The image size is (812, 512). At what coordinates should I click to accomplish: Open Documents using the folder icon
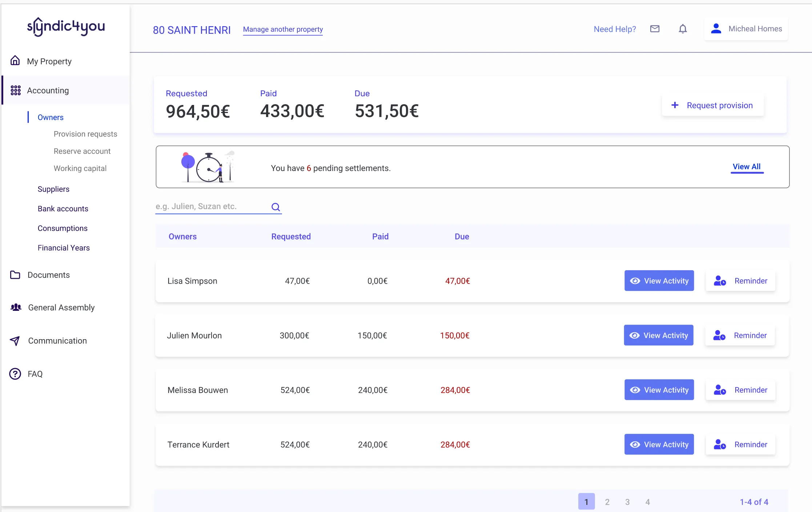click(15, 275)
